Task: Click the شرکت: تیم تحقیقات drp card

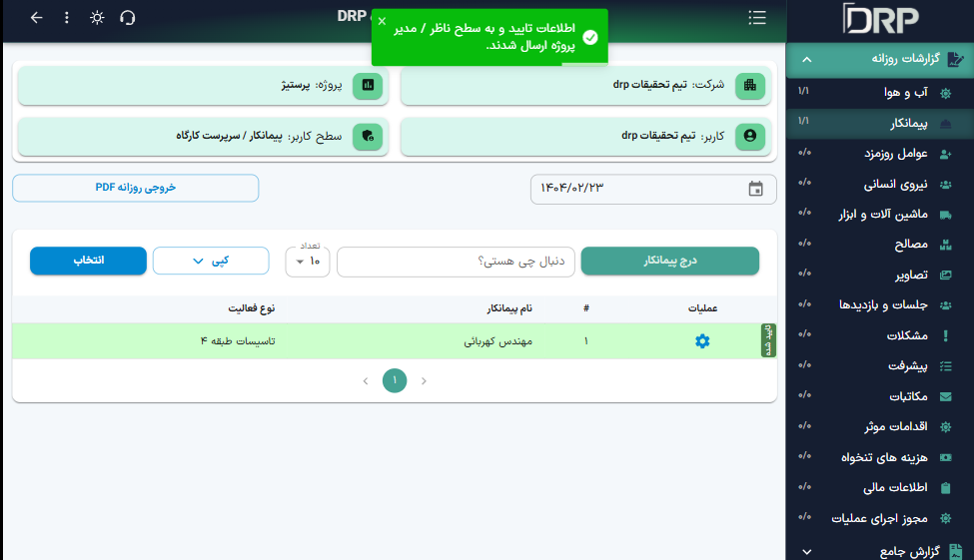Action: pos(585,85)
